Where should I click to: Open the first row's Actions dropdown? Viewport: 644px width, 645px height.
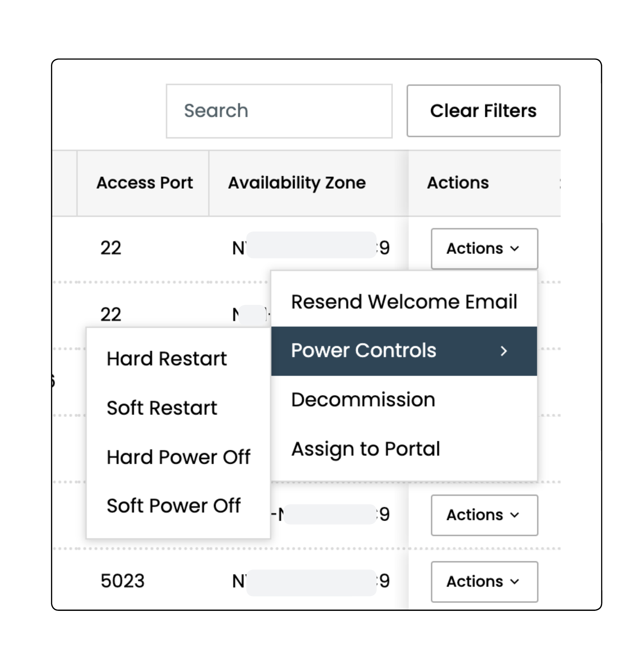pos(484,249)
